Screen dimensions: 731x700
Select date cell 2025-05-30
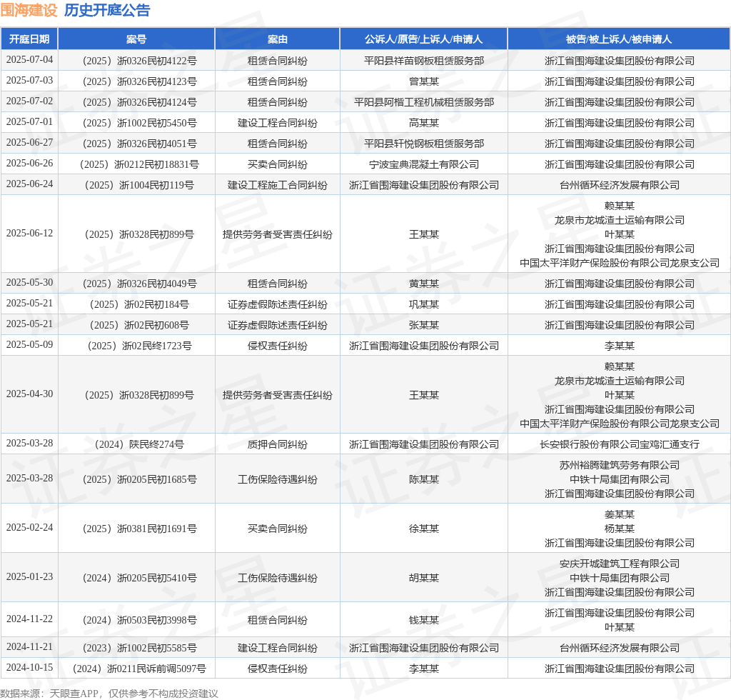(x=29, y=283)
